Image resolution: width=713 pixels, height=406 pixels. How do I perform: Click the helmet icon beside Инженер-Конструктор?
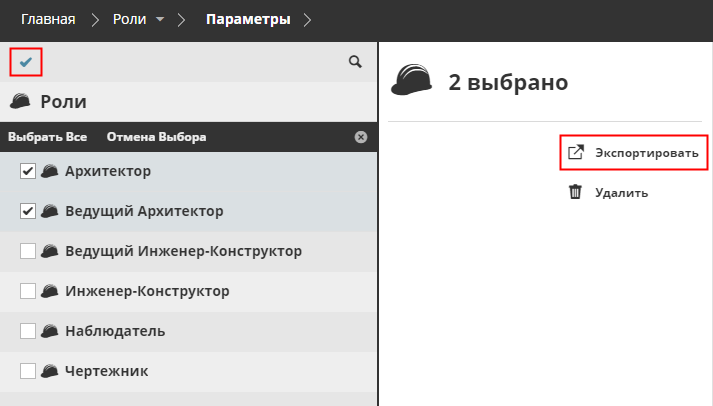(49, 291)
